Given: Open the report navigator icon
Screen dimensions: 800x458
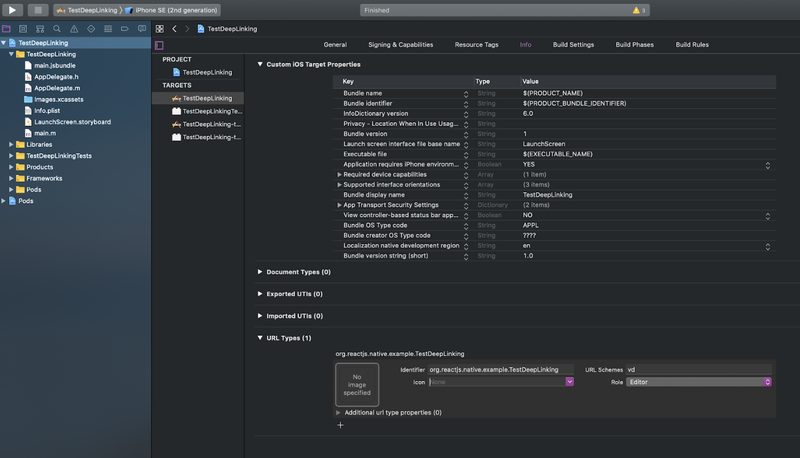Looking at the screenshot, I should coord(142,29).
